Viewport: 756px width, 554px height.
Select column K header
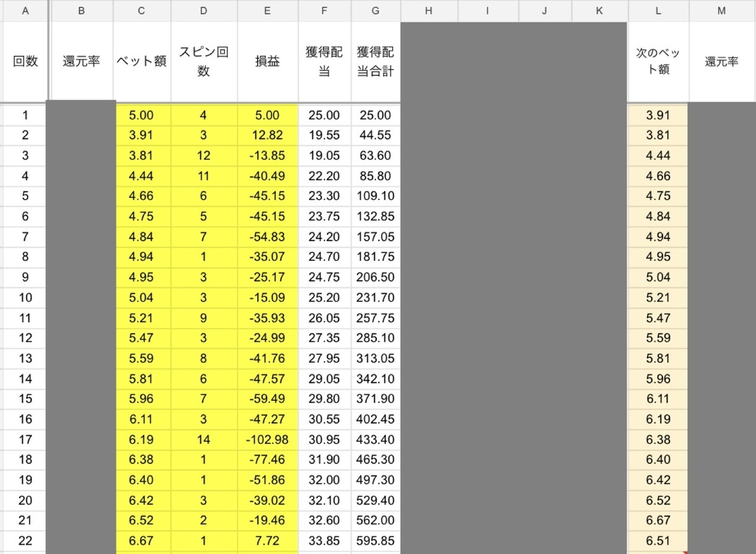pyautogui.click(x=599, y=11)
